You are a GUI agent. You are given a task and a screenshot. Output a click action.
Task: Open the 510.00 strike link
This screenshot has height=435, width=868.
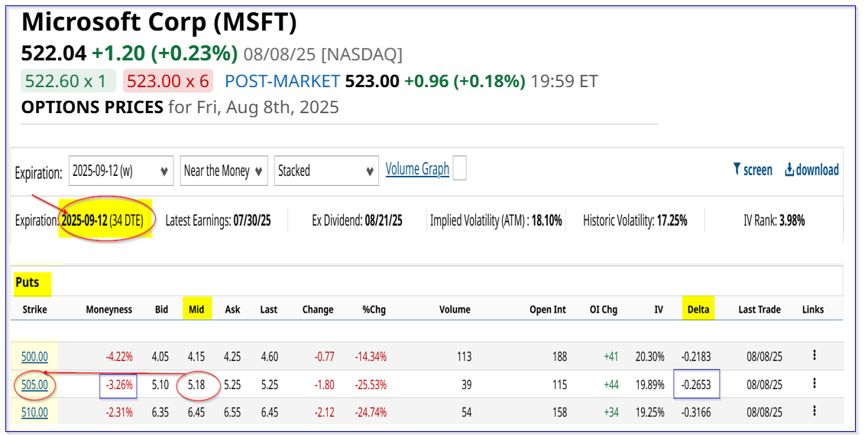pyautogui.click(x=34, y=412)
